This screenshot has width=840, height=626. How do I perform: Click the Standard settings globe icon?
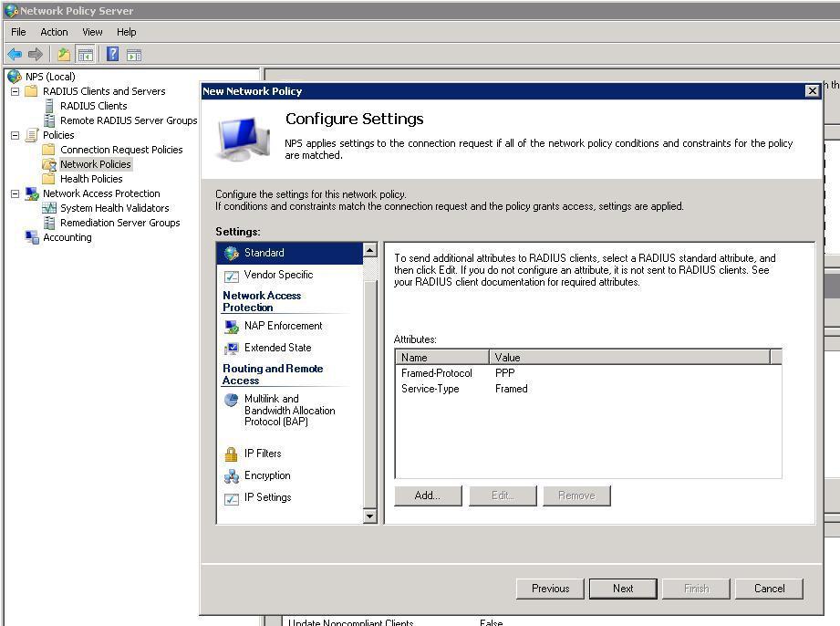232,253
